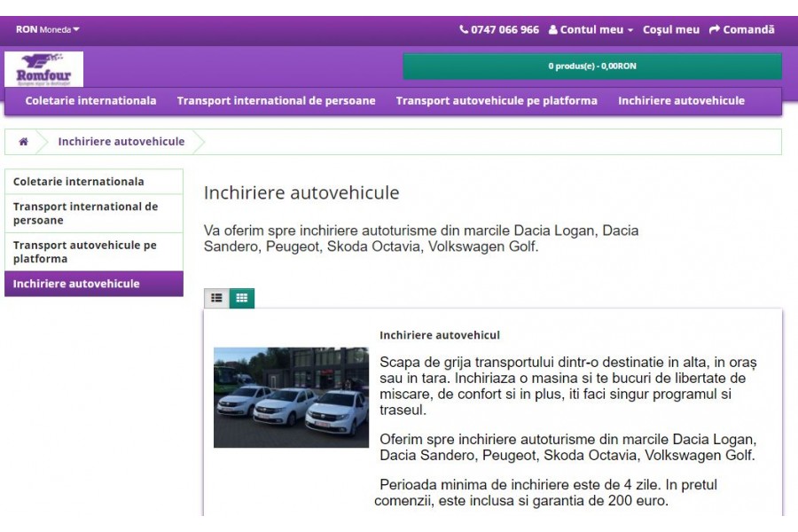Image resolution: width=798 pixels, height=532 pixels.
Task: Click the Inchiriere autovehicule page heading
Action: [301, 193]
